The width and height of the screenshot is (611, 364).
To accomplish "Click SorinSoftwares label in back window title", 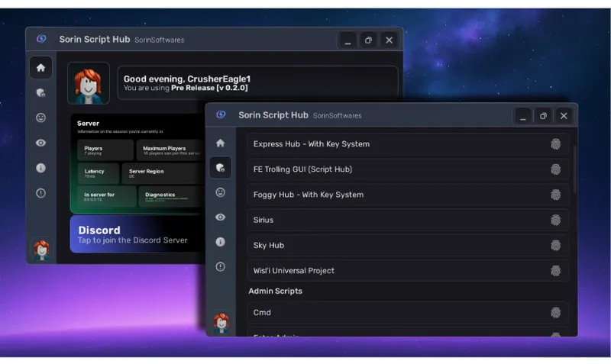I will pyautogui.click(x=160, y=40).
